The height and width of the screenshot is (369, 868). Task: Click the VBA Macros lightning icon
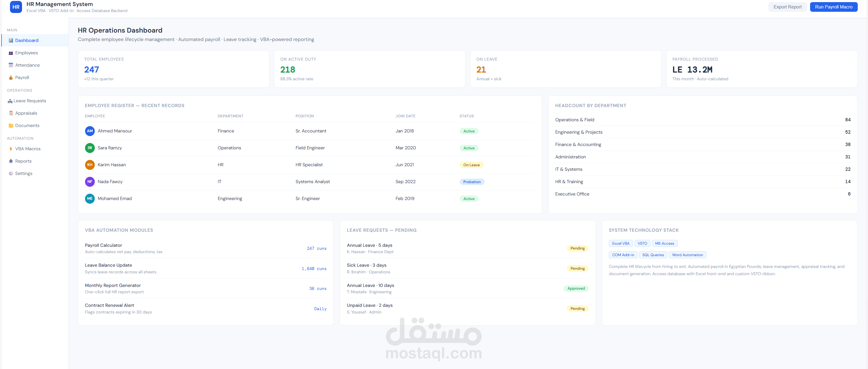pyautogui.click(x=11, y=149)
